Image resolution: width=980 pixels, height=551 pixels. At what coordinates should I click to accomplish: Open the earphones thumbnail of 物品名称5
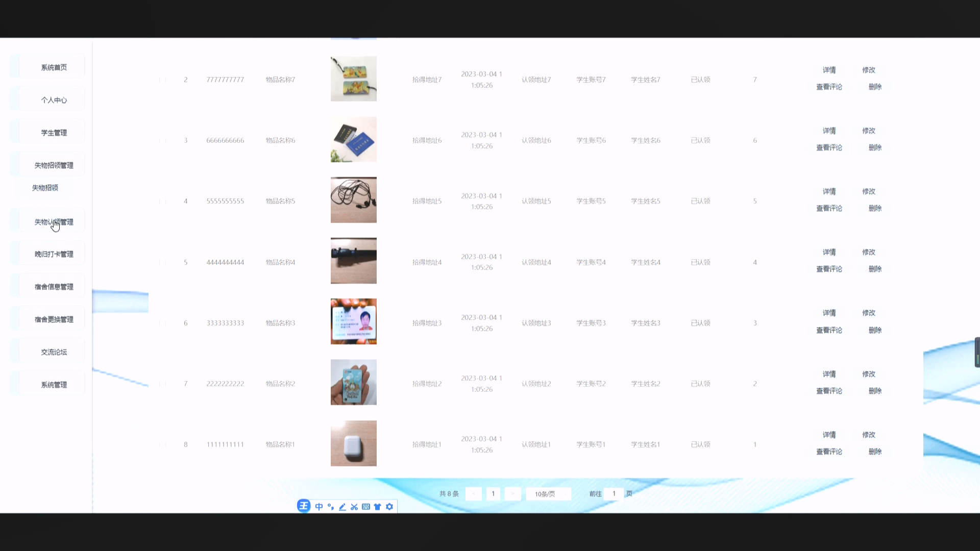353,200
